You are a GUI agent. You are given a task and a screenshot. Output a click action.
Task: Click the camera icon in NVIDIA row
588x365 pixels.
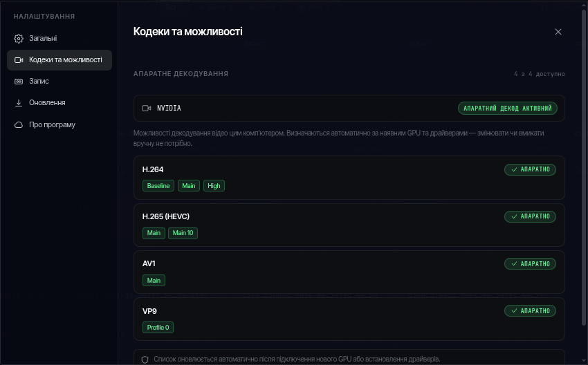pos(147,109)
